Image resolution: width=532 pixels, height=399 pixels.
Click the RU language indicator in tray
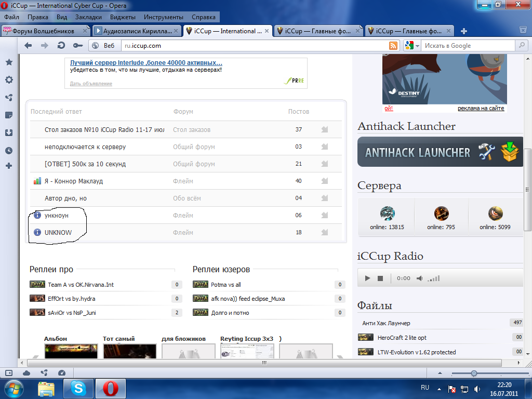(425, 388)
